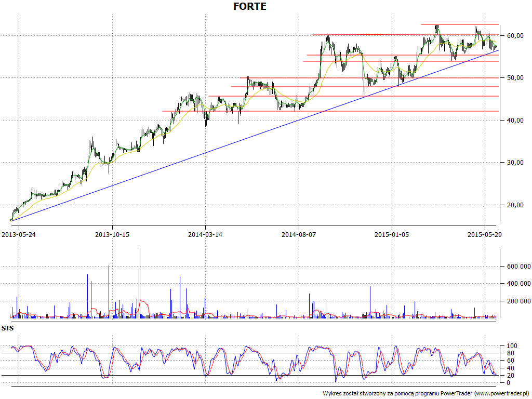Screen dimensions: 532x399
Task: Click the 200 000 volume axis label
Action: [x=520, y=301]
